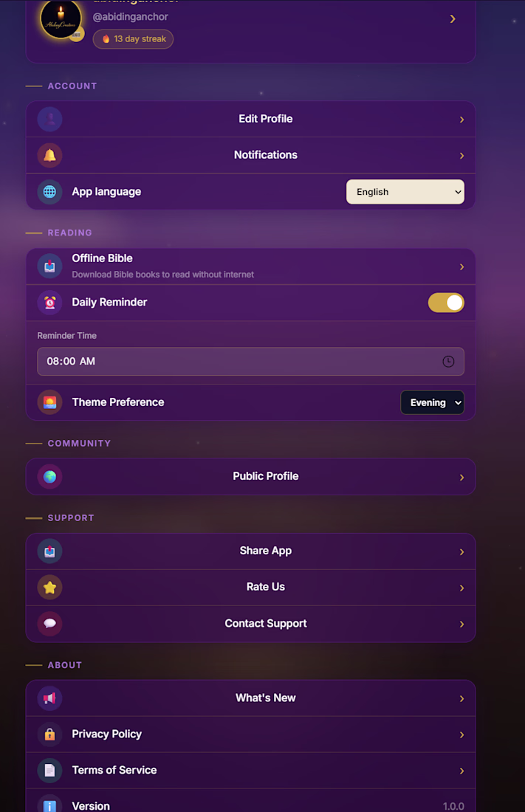Select Share App
Viewport: 525px width, 812px height.
point(251,551)
